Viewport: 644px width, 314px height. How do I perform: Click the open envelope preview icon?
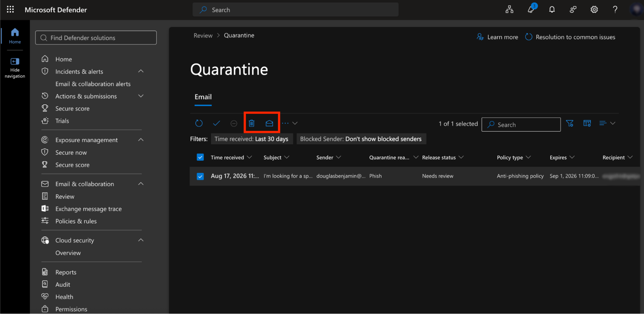point(269,123)
